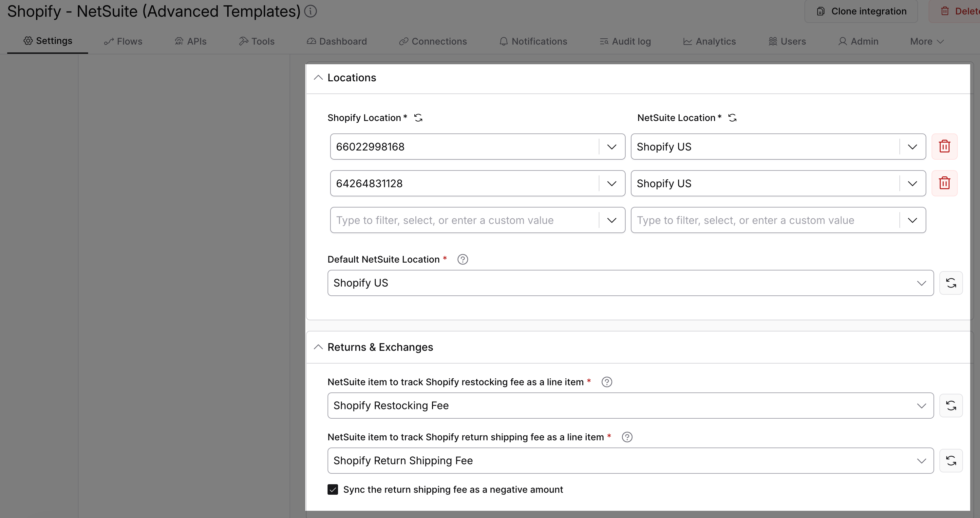980x518 pixels.
Task: Click the Clone integration button
Action: click(861, 11)
